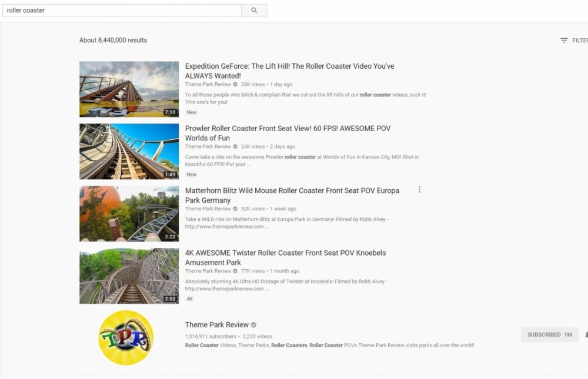This screenshot has height=379, width=588.
Task: Click the magnifier search button
Action: click(254, 11)
